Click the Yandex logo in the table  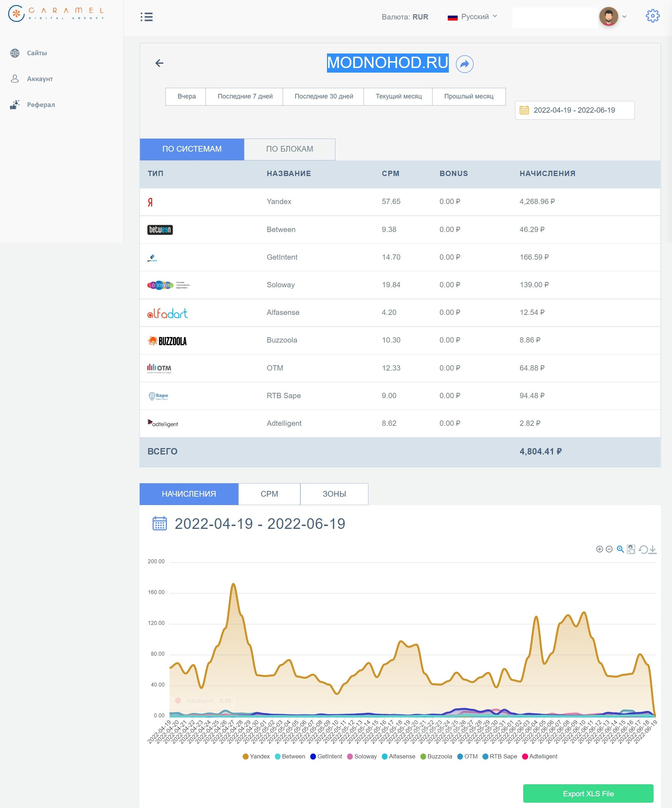click(150, 202)
